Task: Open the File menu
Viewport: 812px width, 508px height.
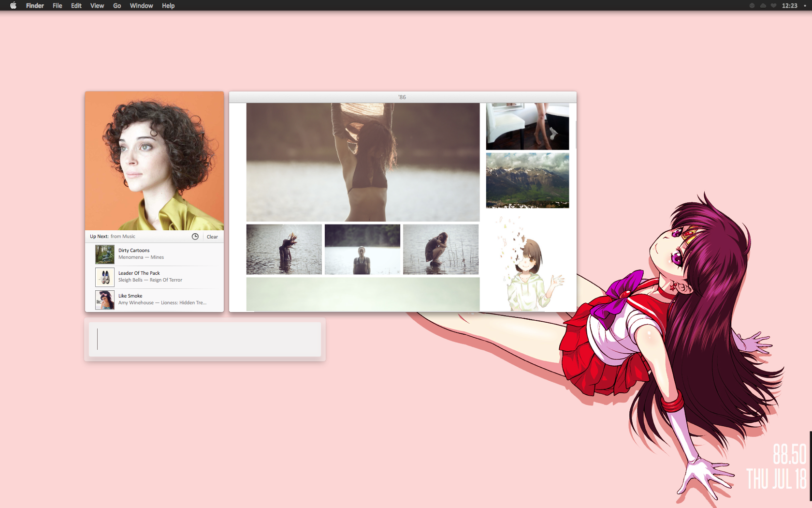Action: [57, 5]
